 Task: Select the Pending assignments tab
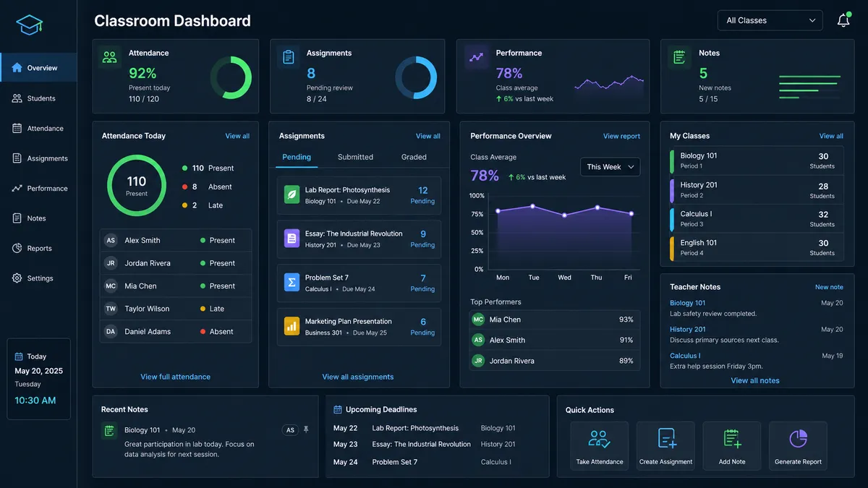pos(297,157)
